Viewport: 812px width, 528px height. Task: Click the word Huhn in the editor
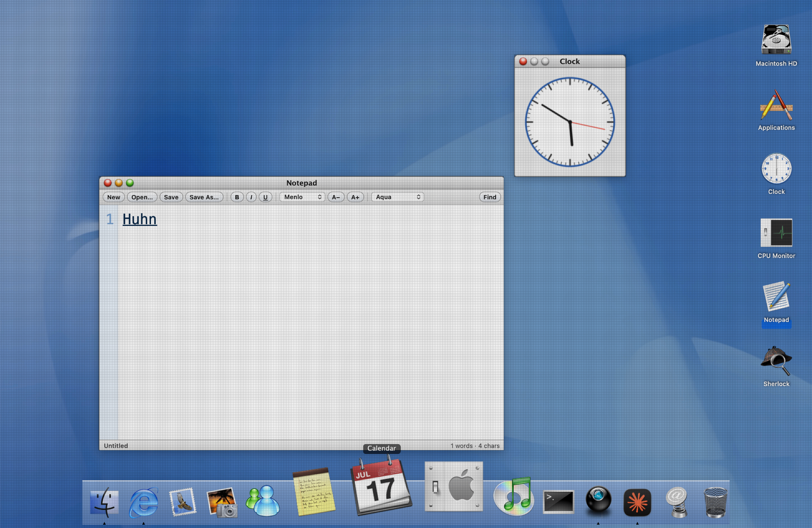pyautogui.click(x=140, y=219)
